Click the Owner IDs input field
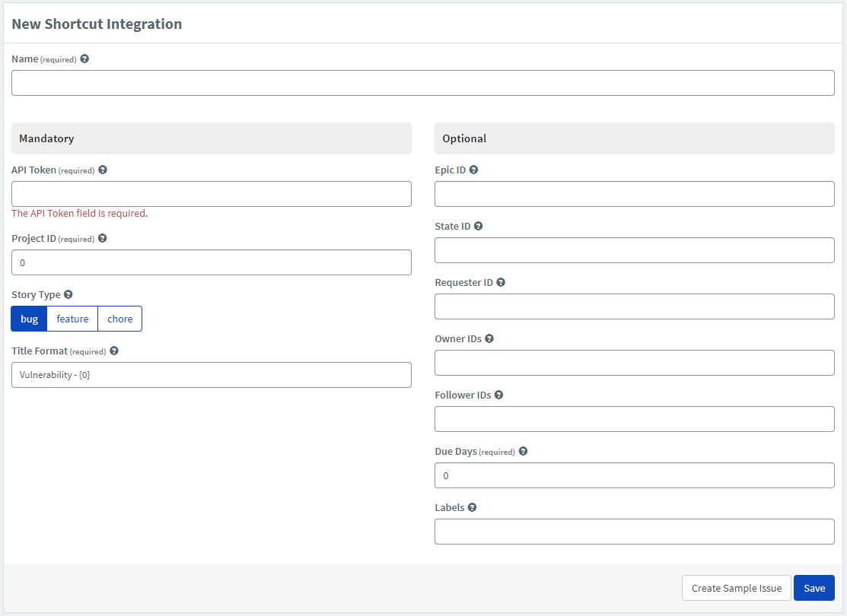The width and height of the screenshot is (847, 616). coord(635,363)
